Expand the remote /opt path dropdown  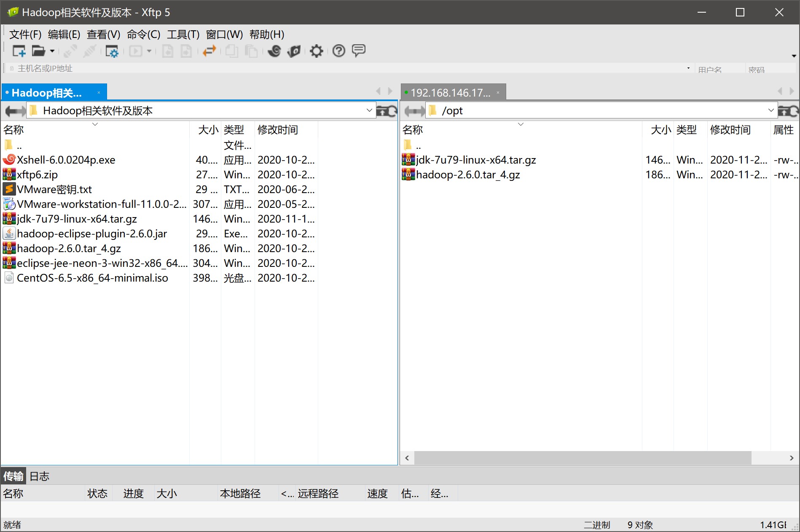tap(770, 110)
